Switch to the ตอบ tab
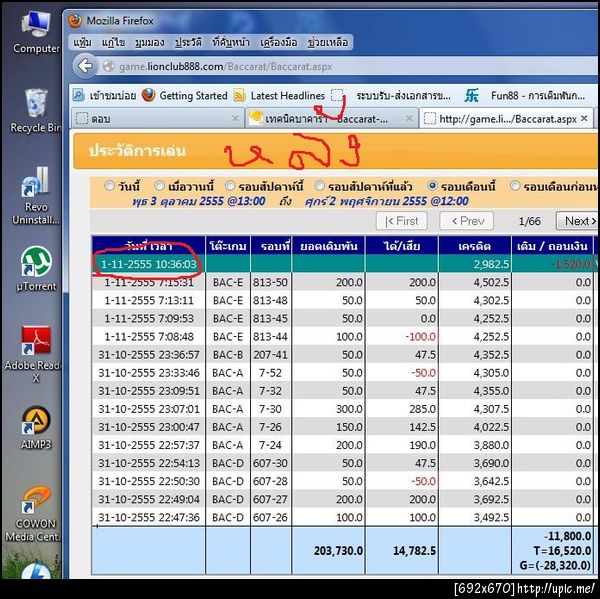This screenshot has height=599, width=600. pyautogui.click(x=157, y=119)
